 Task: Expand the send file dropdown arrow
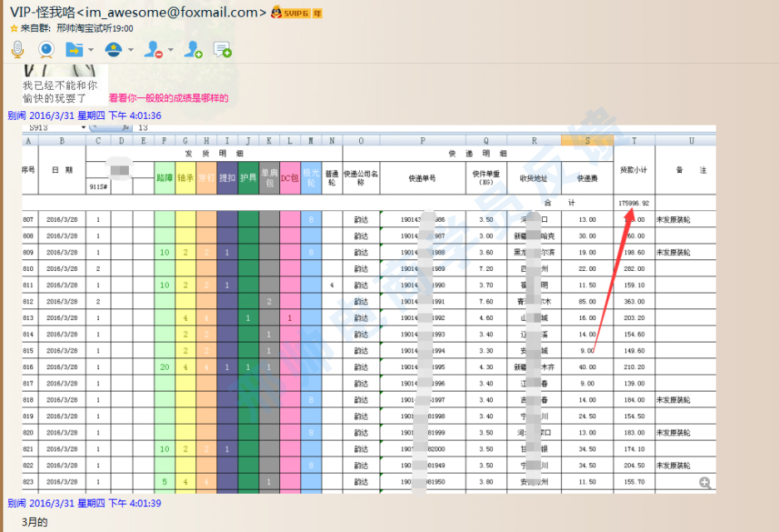click(x=91, y=50)
